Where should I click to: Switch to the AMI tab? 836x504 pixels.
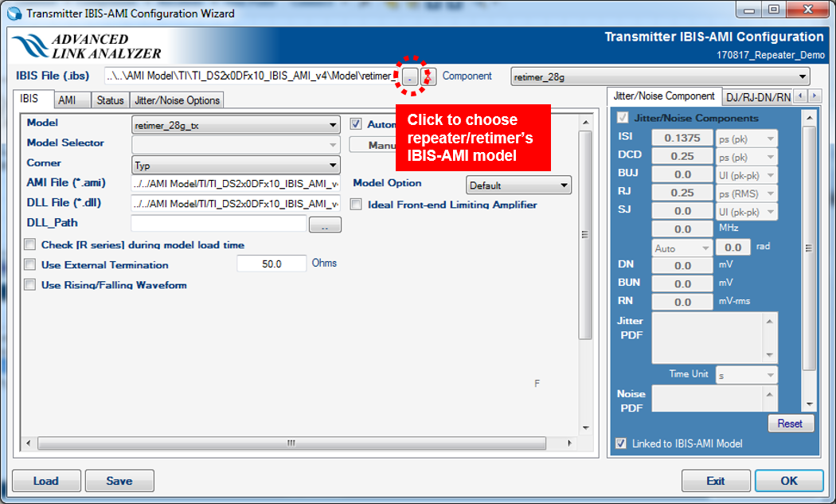[72, 100]
